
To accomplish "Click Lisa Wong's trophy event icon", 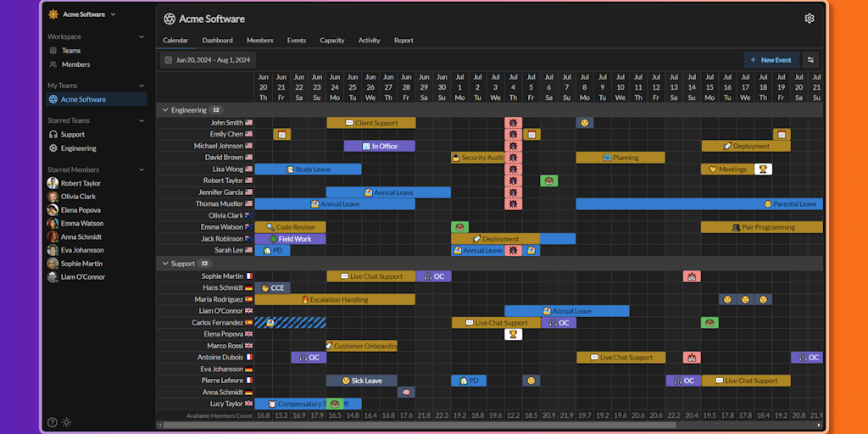I will tap(764, 169).
